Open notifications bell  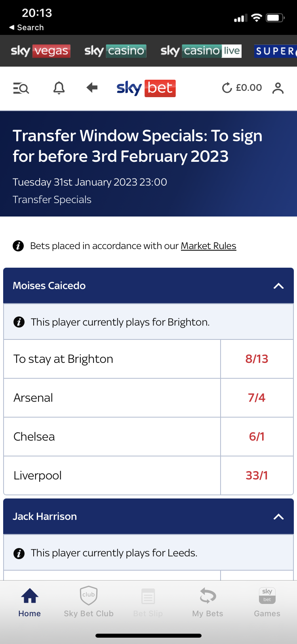(x=59, y=88)
